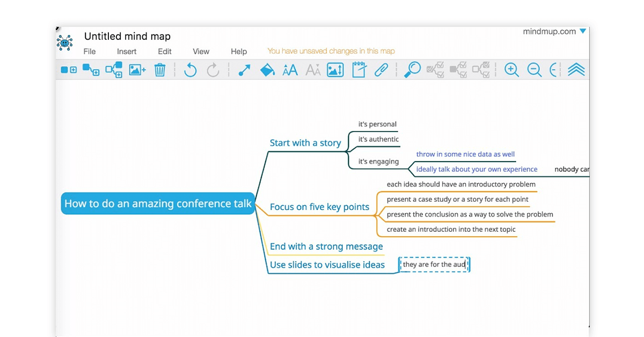Image resolution: width=644 pixels, height=337 pixels.
Task: Open the View menu
Action: tap(201, 52)
